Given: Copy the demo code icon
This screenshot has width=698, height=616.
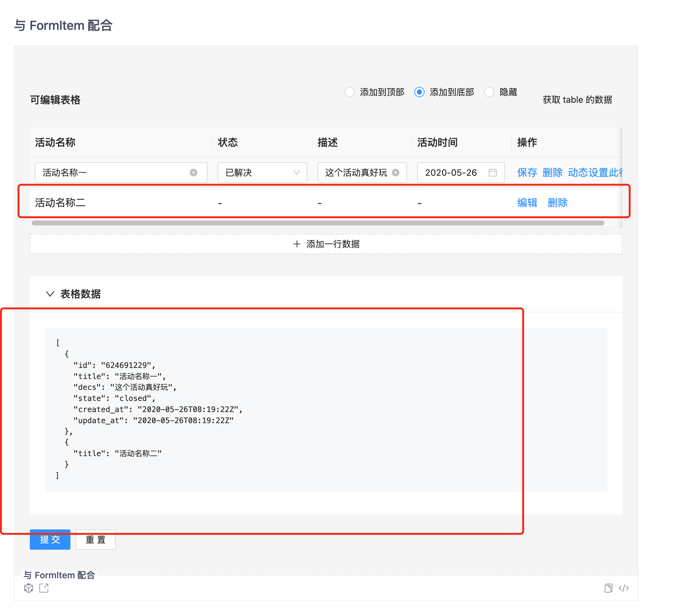Looking at the screenshot, I should click(608, 588).
